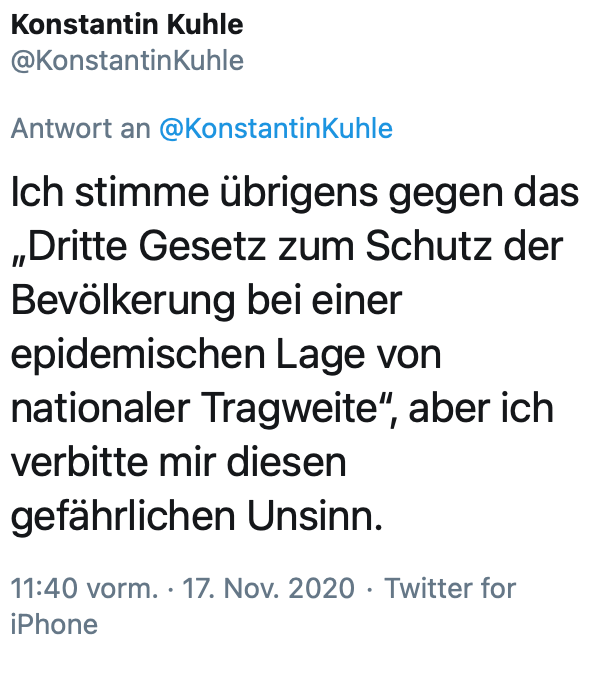Screen dimensions: 608x696
Task: Click the line "epidemischen Lage von"
Action: (x=225, y=355)
